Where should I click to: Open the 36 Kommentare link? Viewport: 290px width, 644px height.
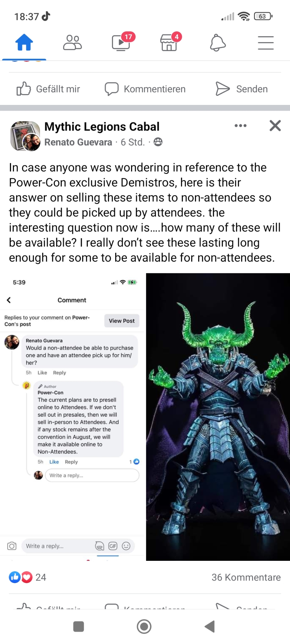pos(246,577)
